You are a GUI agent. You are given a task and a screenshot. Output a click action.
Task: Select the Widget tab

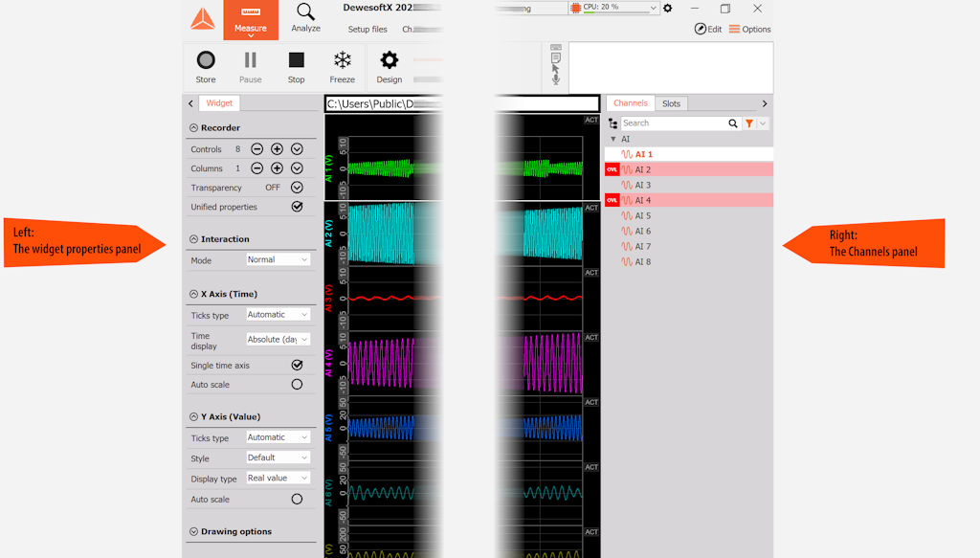(x=219, y=103)
